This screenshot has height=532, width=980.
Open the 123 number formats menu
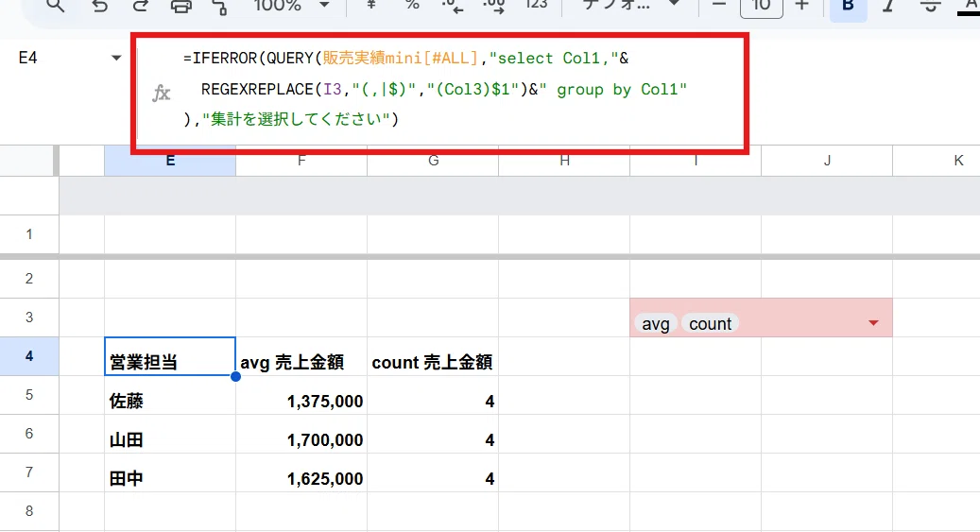tap(536, 5)
